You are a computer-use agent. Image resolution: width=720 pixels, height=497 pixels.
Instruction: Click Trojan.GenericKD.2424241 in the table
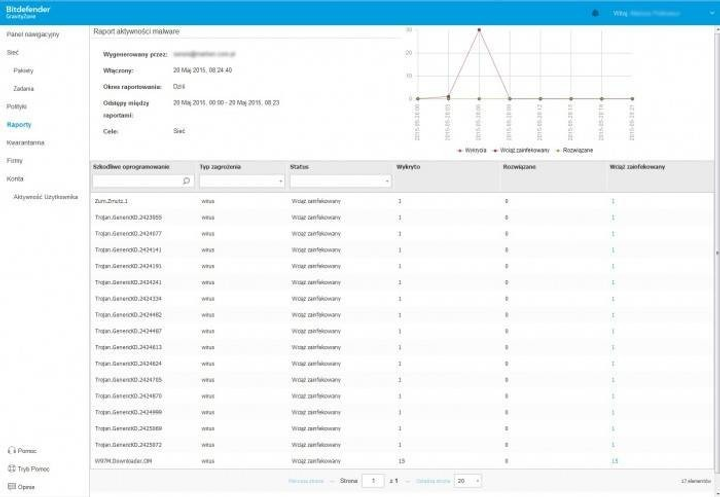128,282
